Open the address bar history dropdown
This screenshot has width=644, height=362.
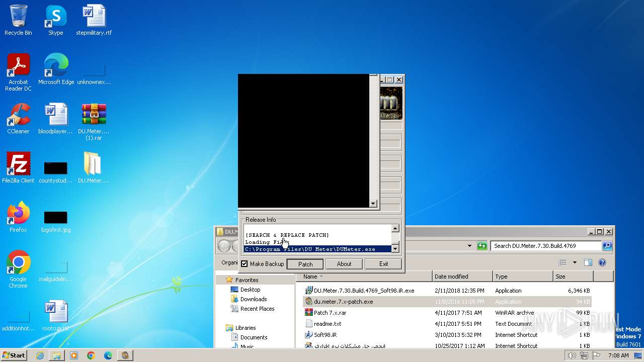point(469,246)
